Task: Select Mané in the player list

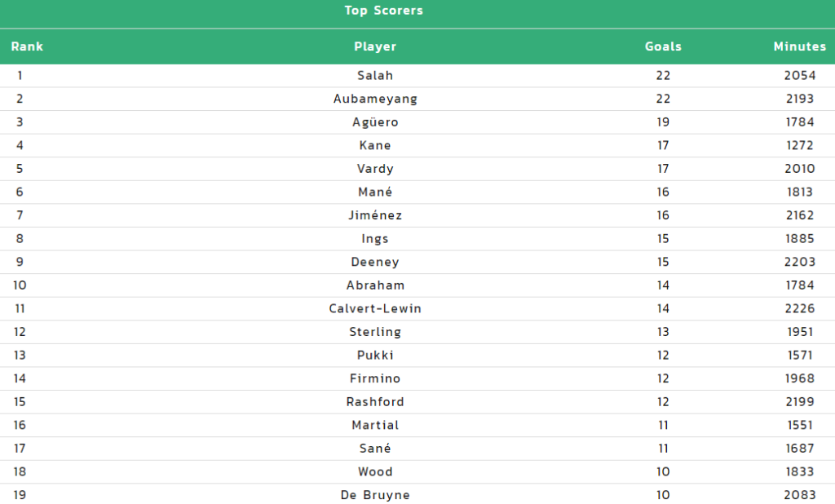Action: (x=375, y=192)
